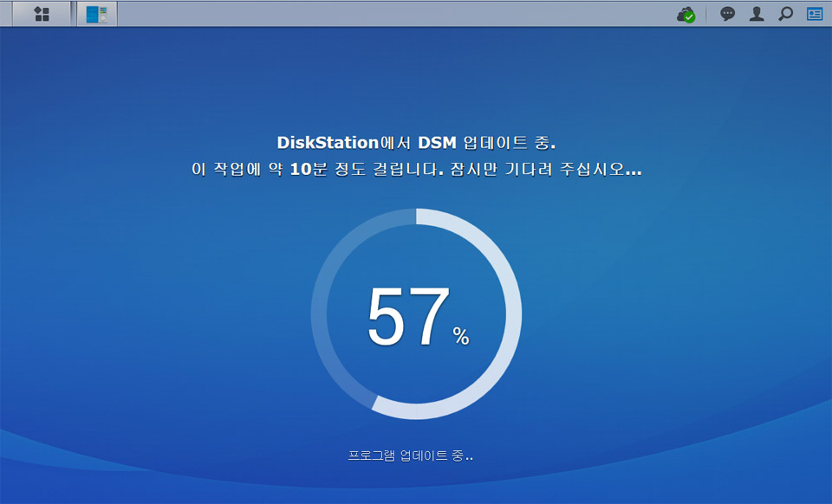Click the circular update progress ring
Viewport: 832px width, 504px height.
(416, 313)
